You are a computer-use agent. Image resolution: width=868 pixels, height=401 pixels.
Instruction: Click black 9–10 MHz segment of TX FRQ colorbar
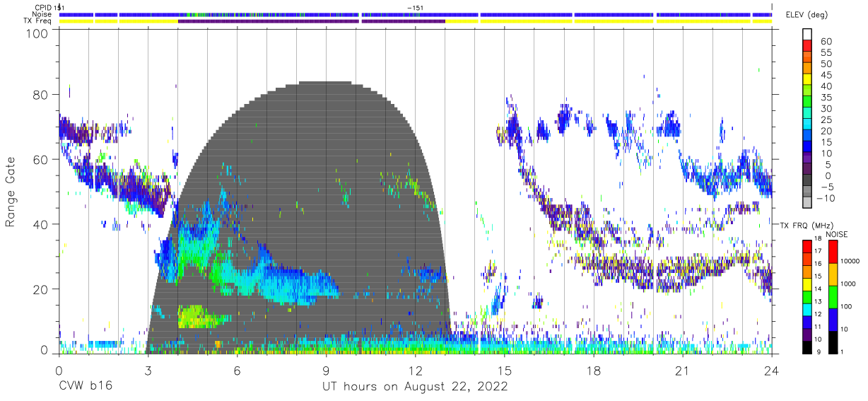point(807,346)
